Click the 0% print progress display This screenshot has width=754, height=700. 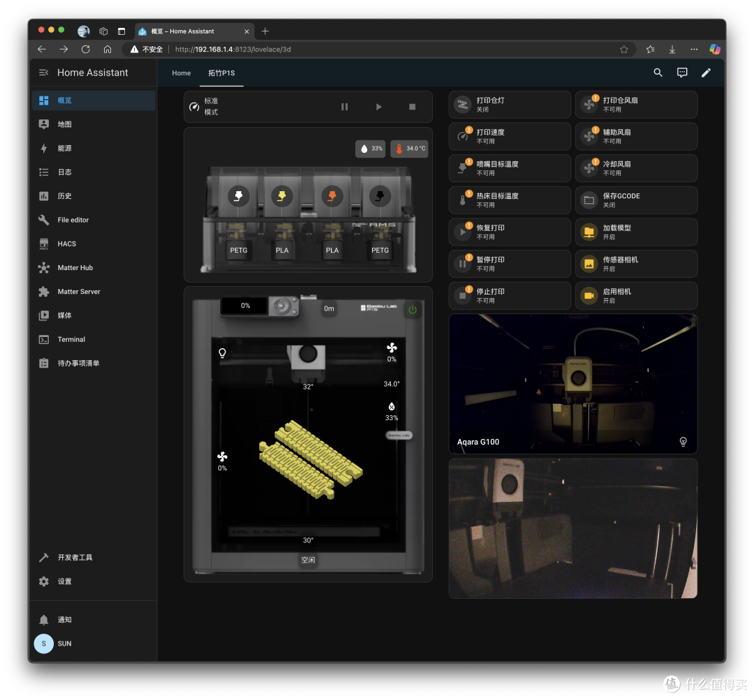(x=245, y=306)
